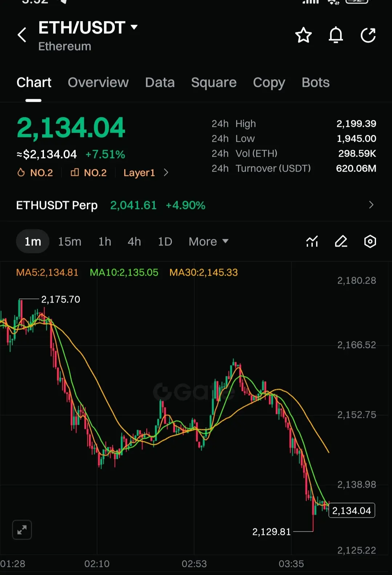The width and height of the screenshot is (392, 575).
Task: Tap the main price 2,134.04
Action: 71,128
